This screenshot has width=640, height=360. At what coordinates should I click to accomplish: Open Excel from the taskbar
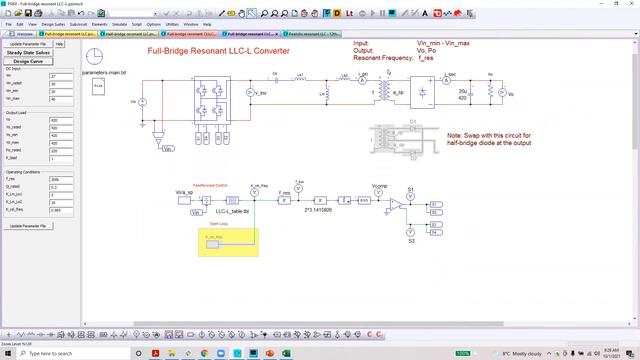tap(286, 353)
